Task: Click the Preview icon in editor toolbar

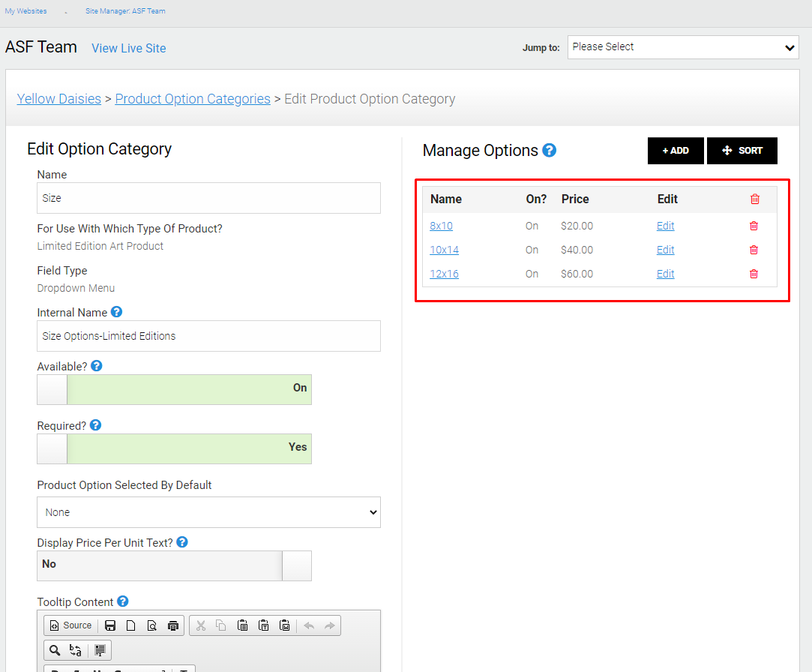Action: 151,625
